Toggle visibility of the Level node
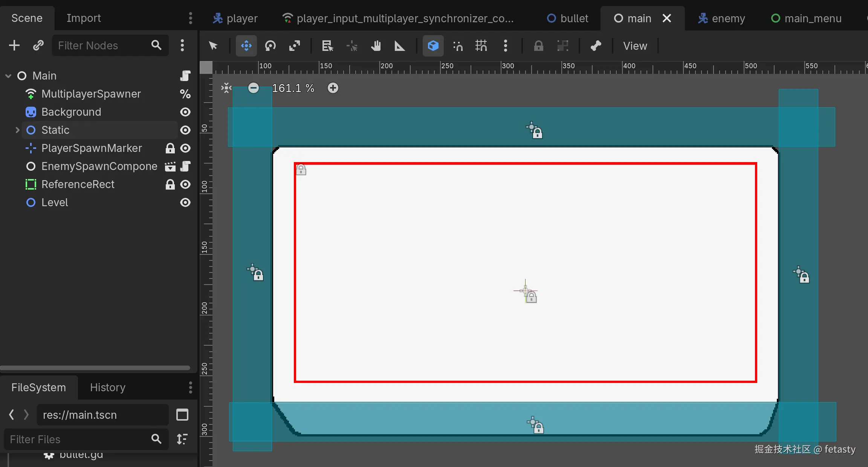 (185, 202)
